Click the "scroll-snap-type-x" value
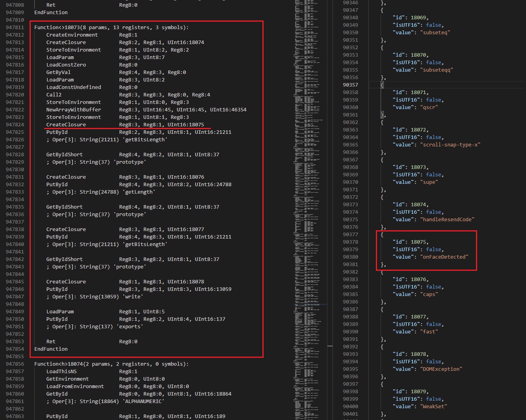 pyautogui.click(x=450, y=145)
